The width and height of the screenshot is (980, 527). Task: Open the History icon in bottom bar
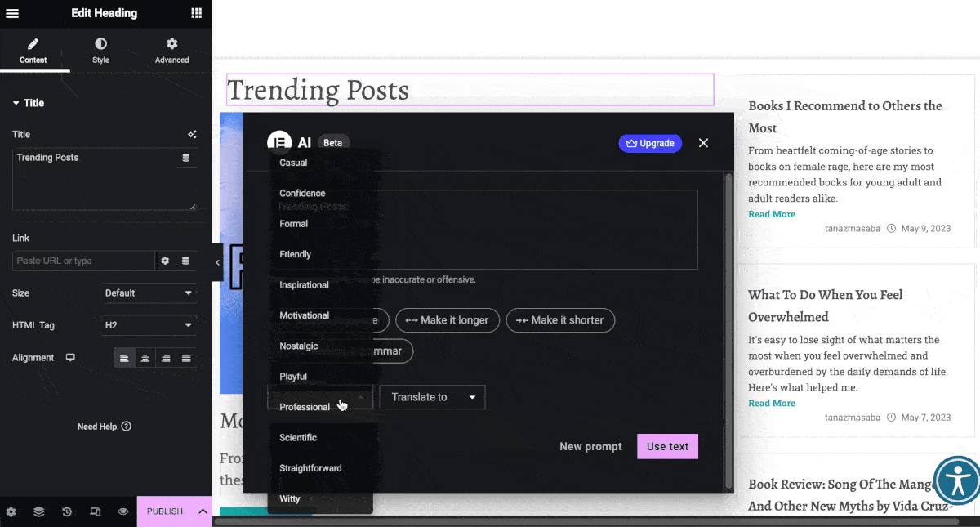point(67,511)
